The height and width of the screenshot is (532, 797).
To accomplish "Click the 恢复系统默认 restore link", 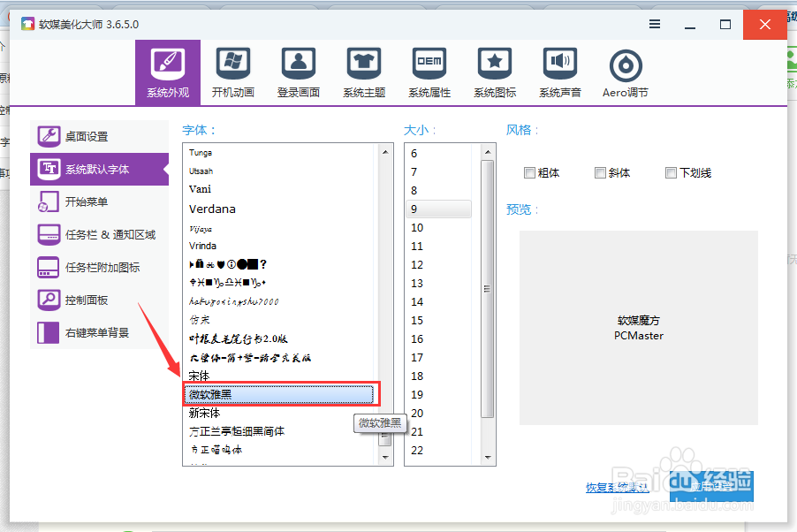I will pyautogui.click(x=619, y=487).
